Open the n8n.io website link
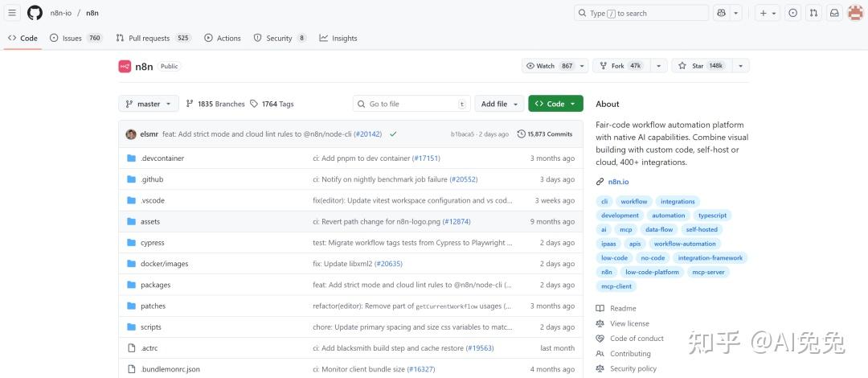Viewport: 868px width, 378px height. (x=619, y=182)
